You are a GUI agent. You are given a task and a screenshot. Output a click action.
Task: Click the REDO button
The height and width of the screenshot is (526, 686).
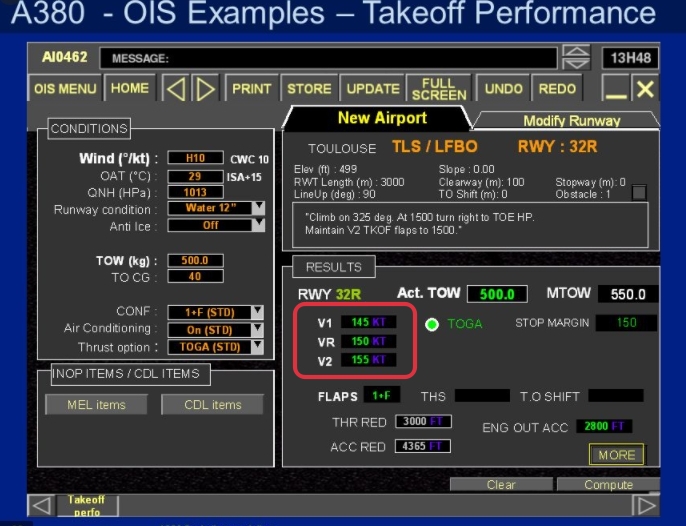557,89
